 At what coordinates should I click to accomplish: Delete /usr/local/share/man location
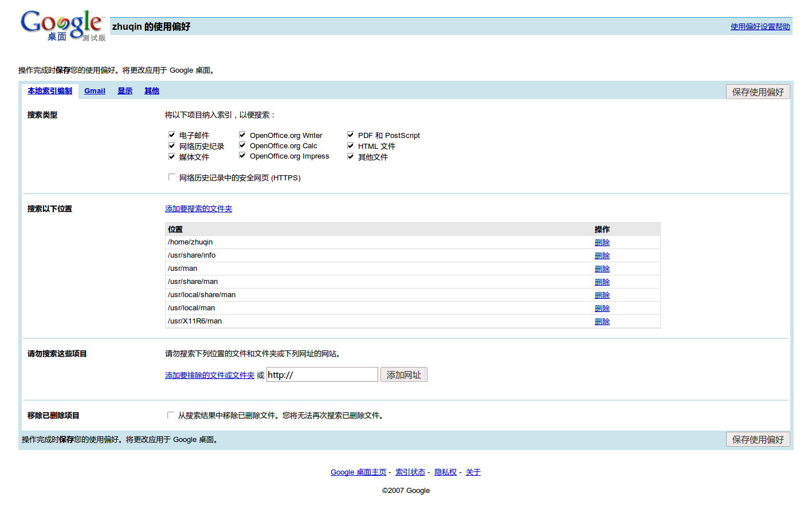point(602,295)
